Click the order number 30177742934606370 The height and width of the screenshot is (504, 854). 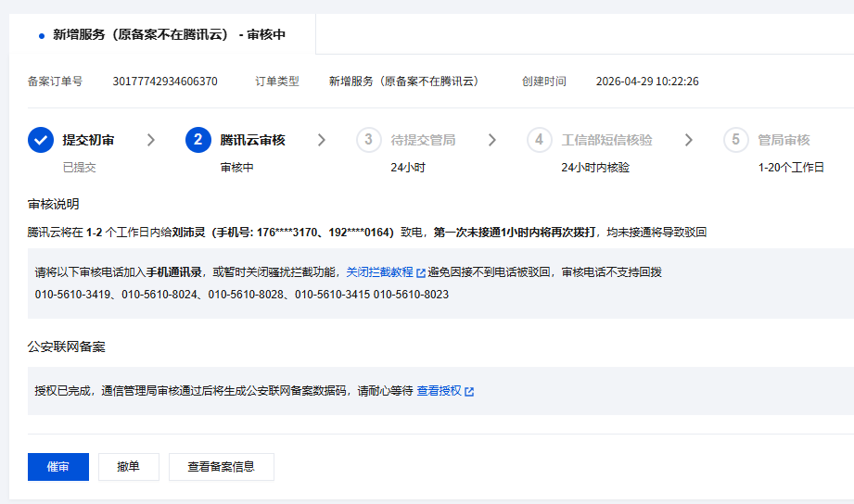pyautogui.click(x=165, y=82)
